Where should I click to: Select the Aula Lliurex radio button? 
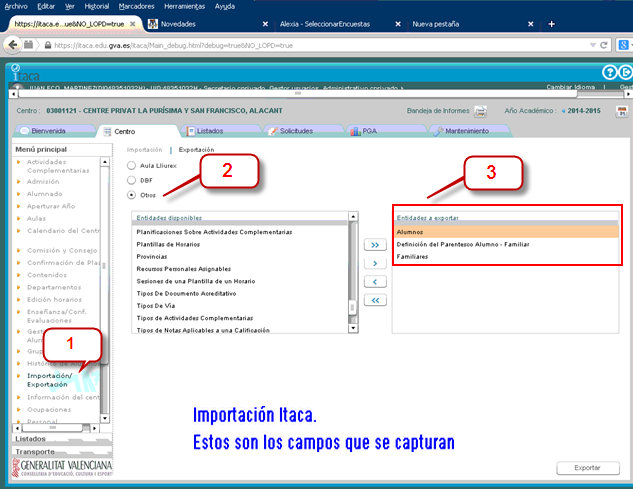[x=131, y=165]
